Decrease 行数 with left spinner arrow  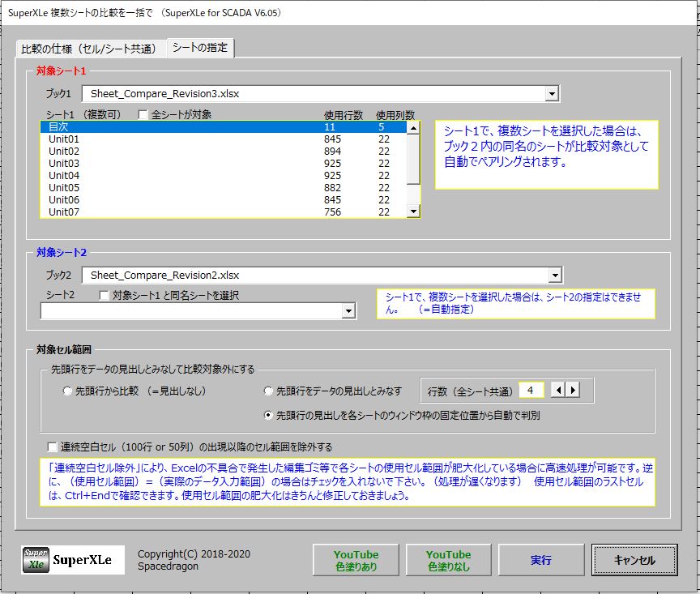(x=558, y=391)
